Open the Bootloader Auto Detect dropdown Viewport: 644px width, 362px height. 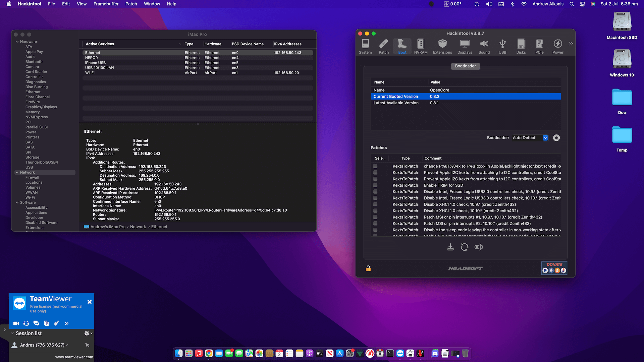coord(530,138)
